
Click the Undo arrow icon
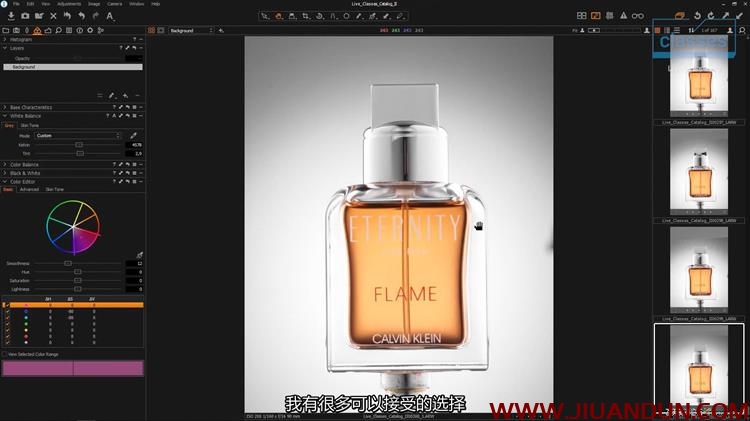click(81, 16)
